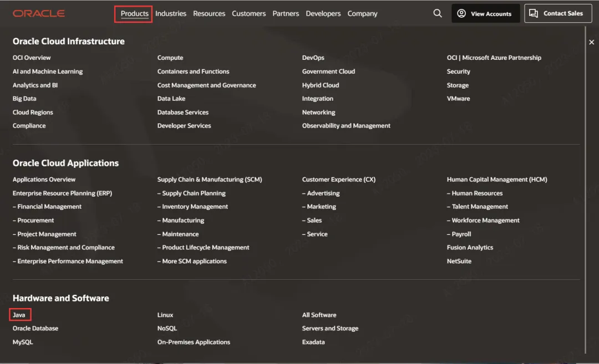Open the Products menu
This screenshot has height=364, width=599.
point(134,14)
